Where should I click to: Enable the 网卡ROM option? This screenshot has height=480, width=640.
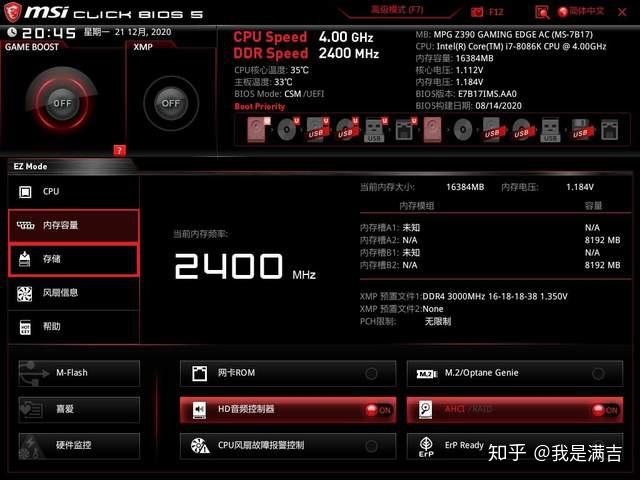point(288,373)
